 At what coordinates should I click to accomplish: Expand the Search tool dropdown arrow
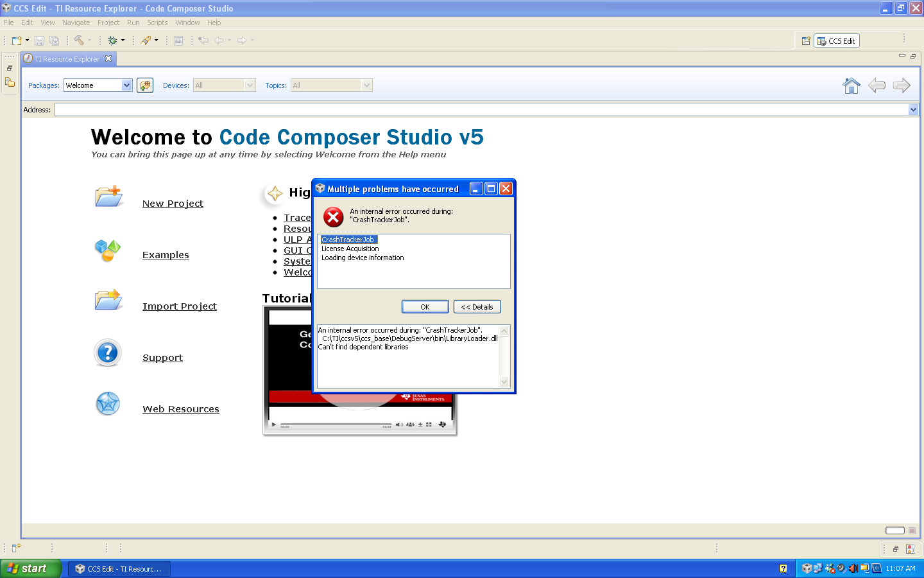coord(156,40)
